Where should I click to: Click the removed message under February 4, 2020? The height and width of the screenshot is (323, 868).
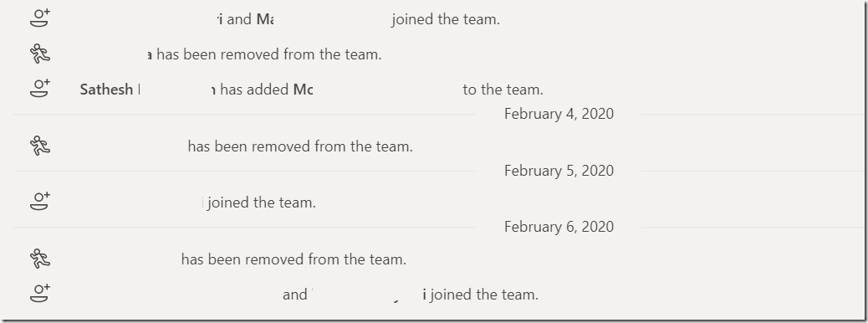tap(300, 146)
